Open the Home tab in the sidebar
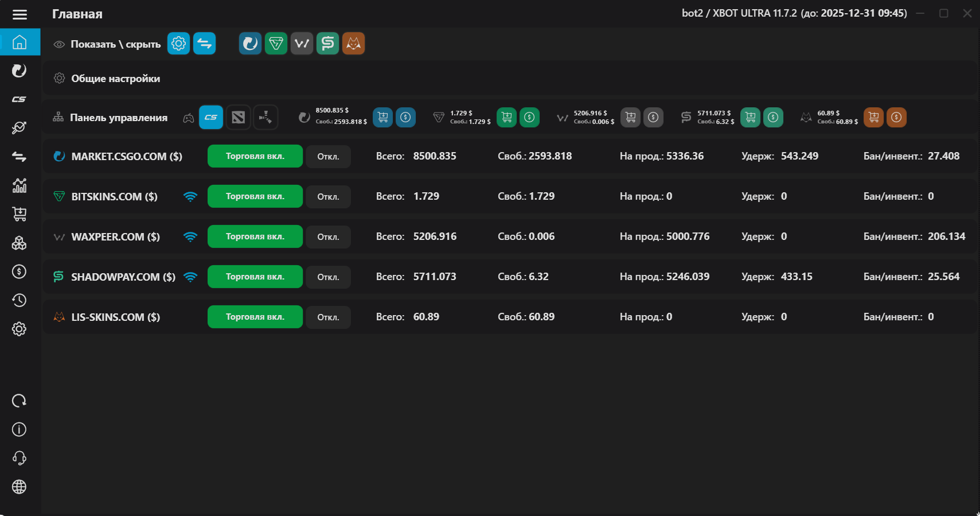Screen dimensions: 980x516 (x=19, y=42)
